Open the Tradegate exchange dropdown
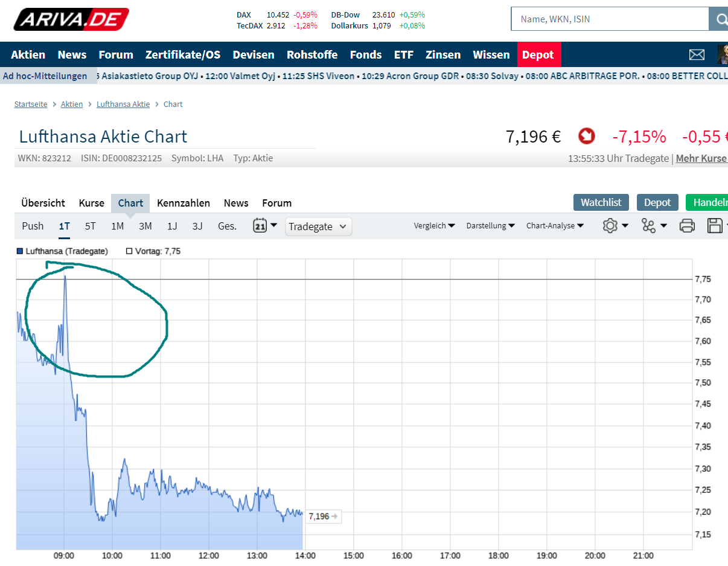 pos(318,227)
